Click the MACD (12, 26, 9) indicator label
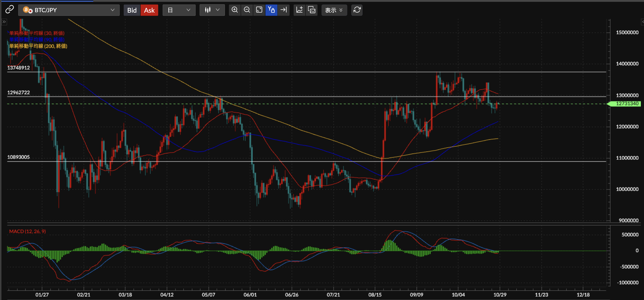The width and height of the screenshot is (644, 300). point(27,231)
